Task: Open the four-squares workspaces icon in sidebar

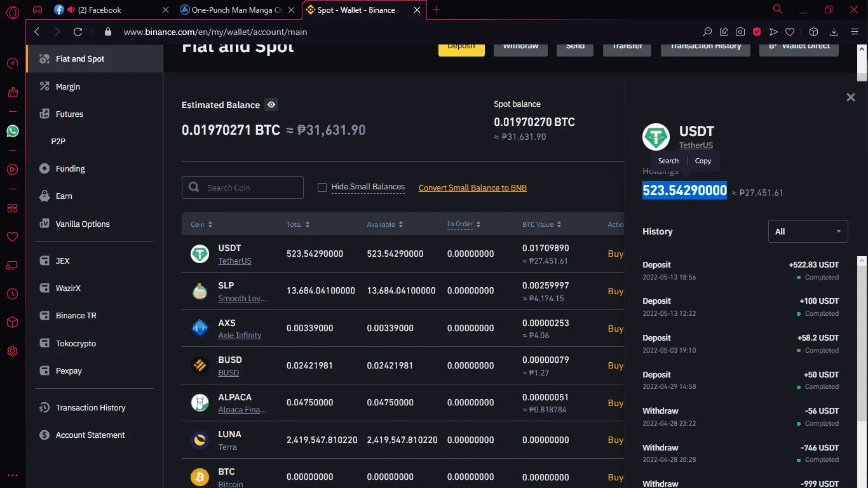Action: (12, 208)
